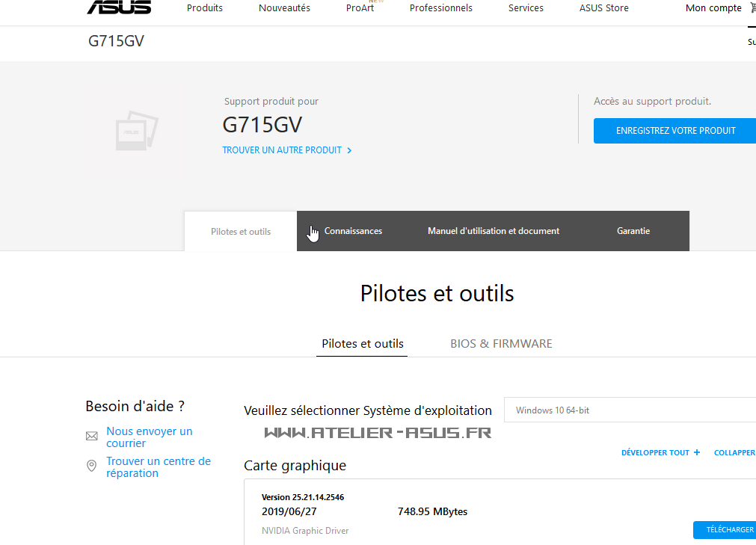Open the Windows 10 64-bit OS dropdown
Viewport: 756px width, 545px height.
tap(630, 410)
